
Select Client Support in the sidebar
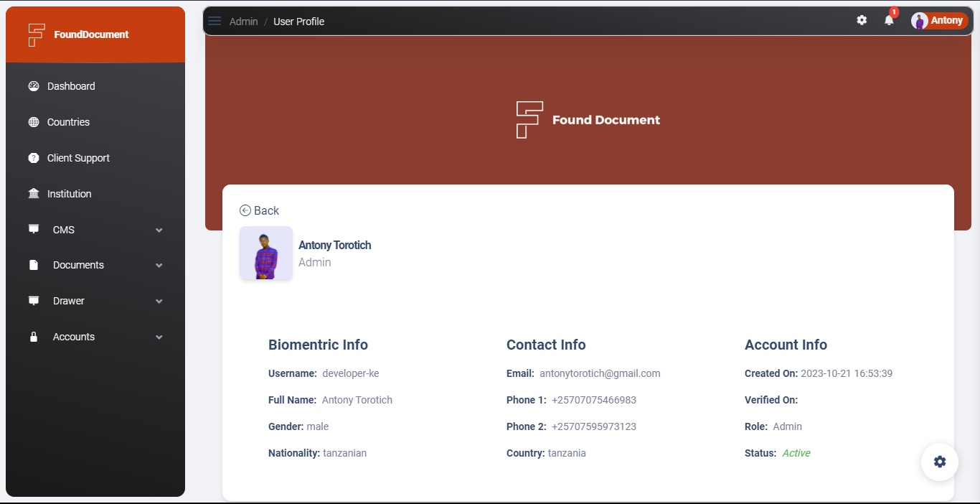(x=78, y=158)
